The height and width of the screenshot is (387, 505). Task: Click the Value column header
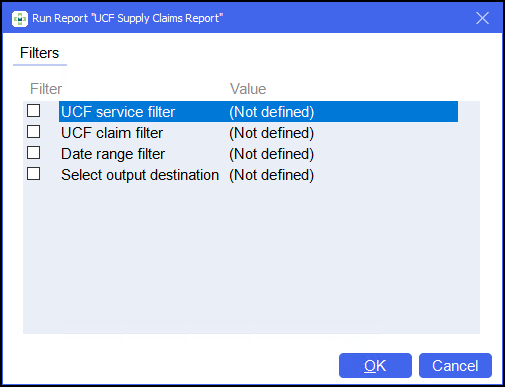point(248,89)
